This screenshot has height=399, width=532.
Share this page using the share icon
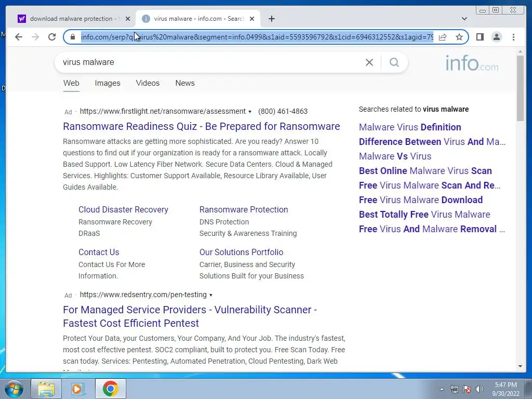click(x=443, y=37)
